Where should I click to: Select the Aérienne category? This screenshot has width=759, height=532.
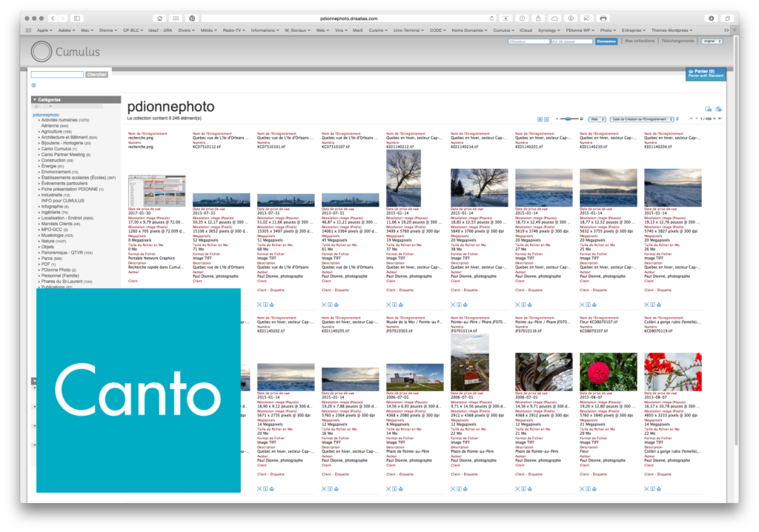click(x=54, y=126)
